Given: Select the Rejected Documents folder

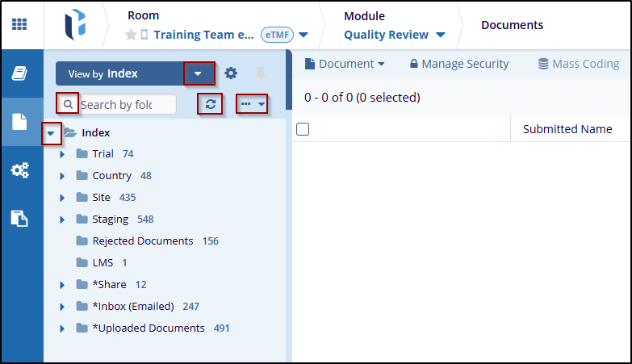Looking at the screenshot, I should pos(142,241).
